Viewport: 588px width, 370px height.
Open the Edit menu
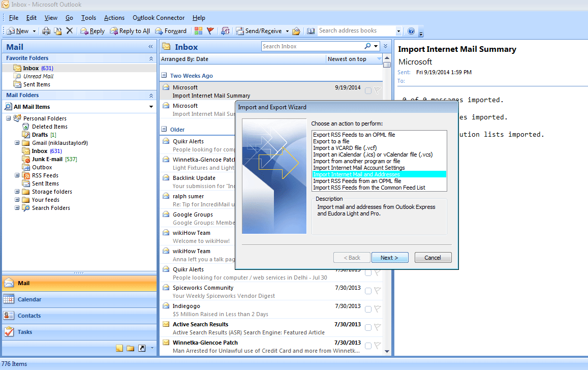[31, 18]
